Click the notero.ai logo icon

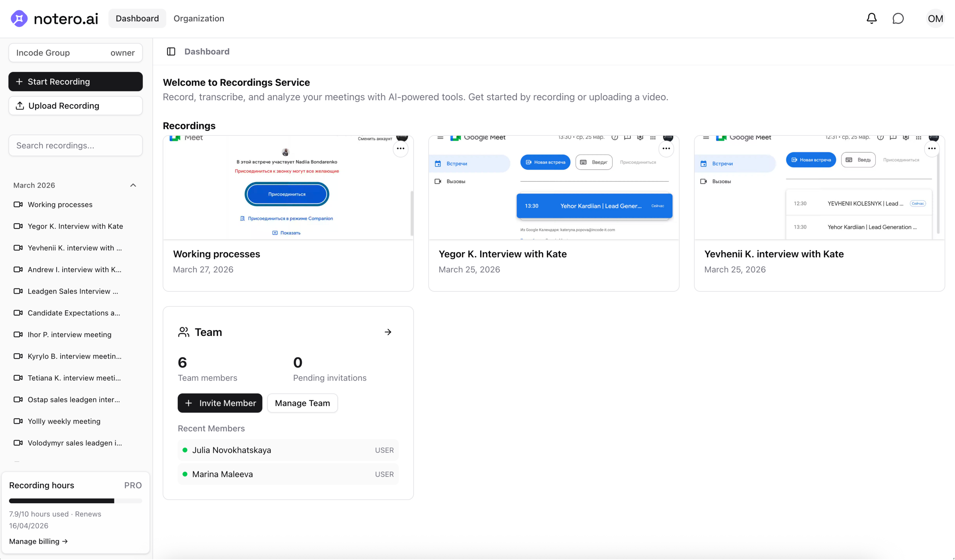point(19,19)
